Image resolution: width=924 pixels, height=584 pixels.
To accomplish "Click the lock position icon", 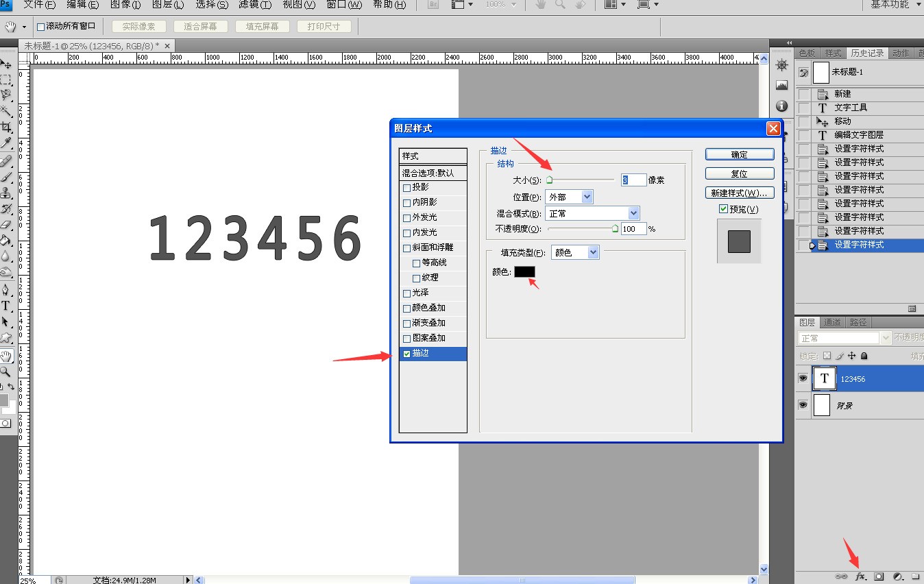I will [851, 356].
